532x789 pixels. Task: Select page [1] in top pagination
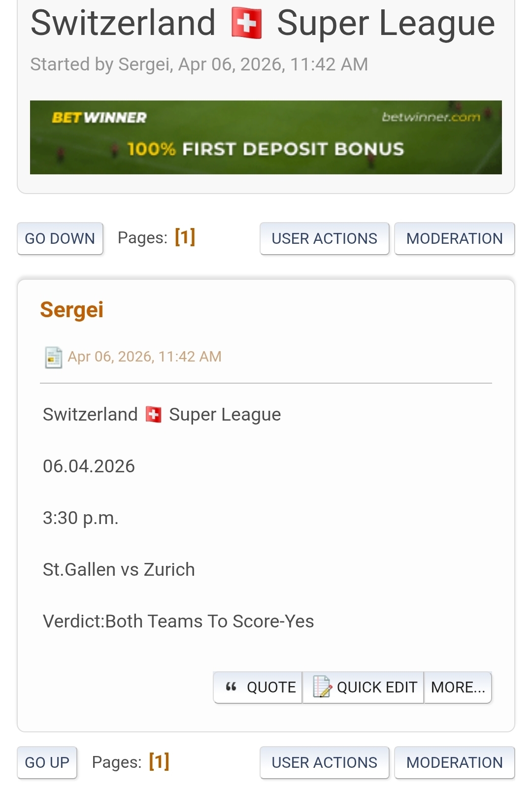[x=185, y=237]
